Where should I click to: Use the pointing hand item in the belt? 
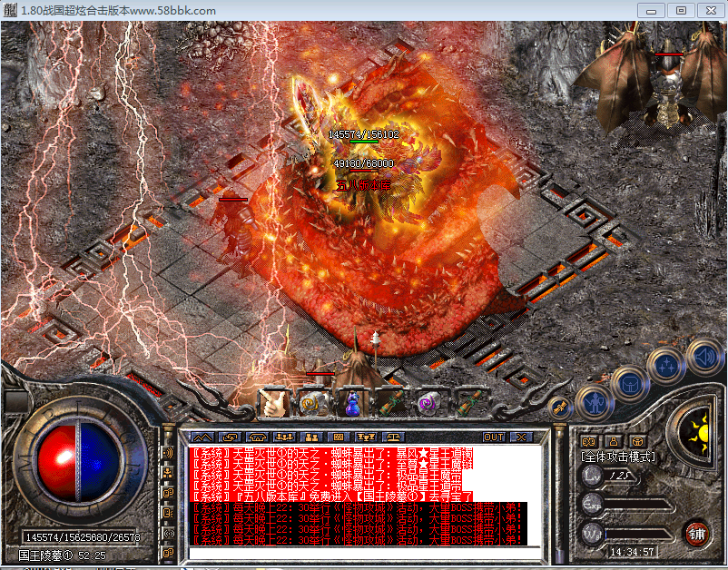pyautogui.click(x=273, y=403)
